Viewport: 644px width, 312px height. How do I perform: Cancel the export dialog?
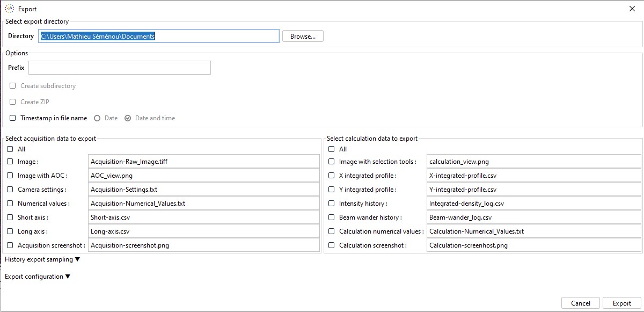[580, 303]
